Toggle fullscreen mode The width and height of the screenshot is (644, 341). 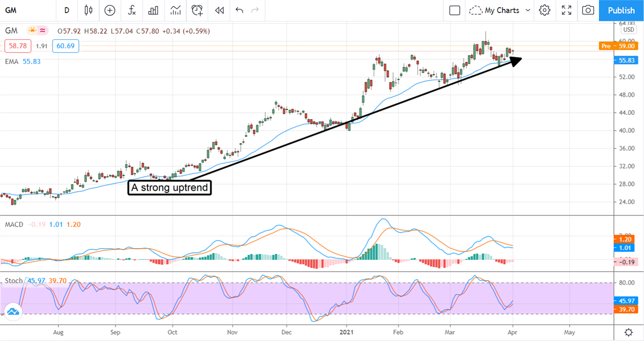click(566, 10)
